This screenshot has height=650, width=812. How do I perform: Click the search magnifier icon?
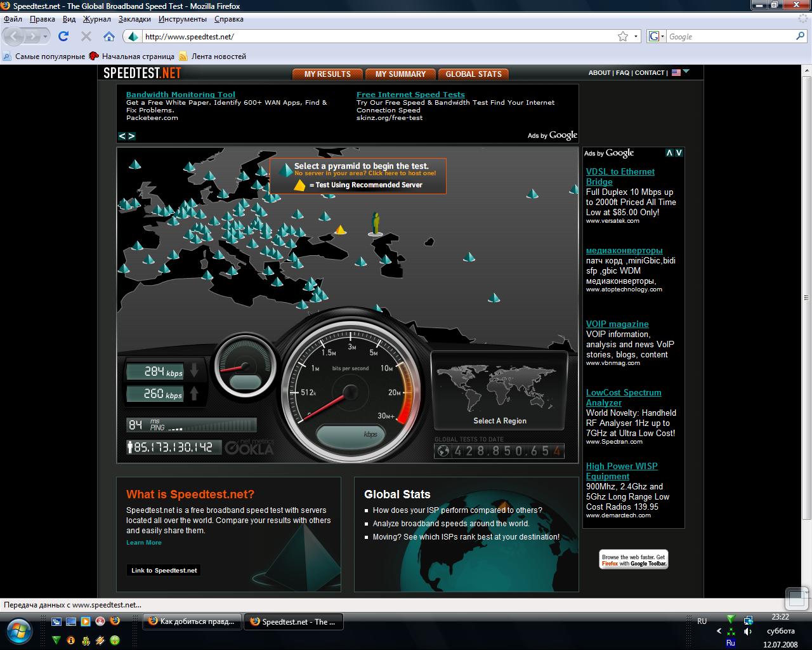click(801, 36)
